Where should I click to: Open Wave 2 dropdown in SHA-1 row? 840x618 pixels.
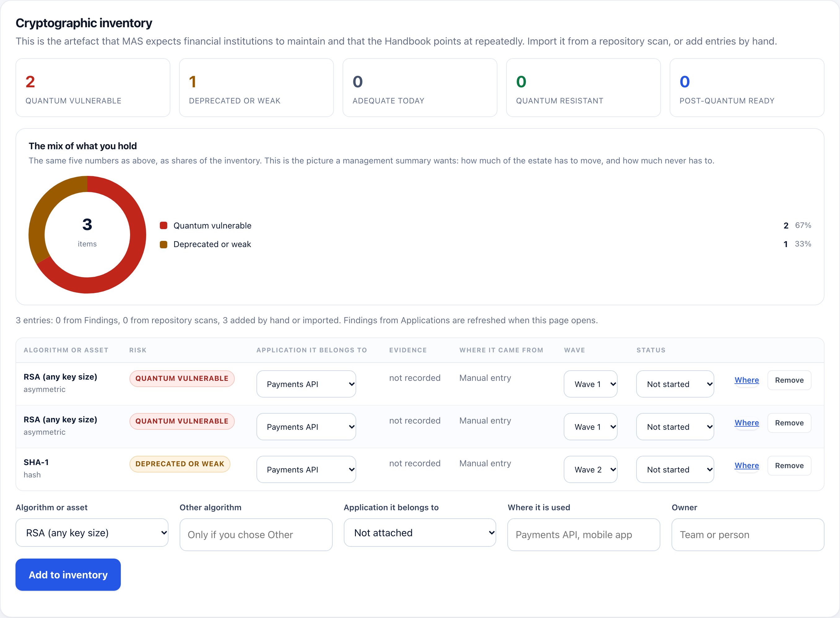coord(590,469)
